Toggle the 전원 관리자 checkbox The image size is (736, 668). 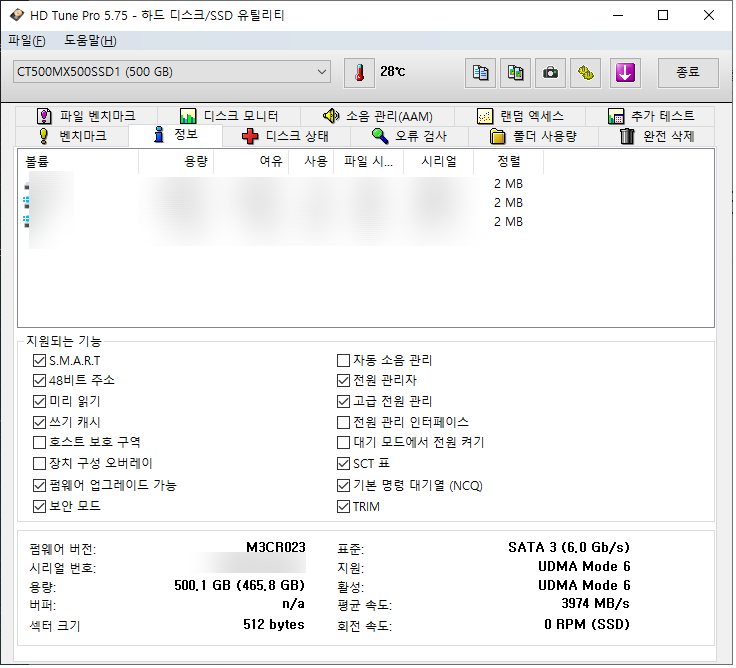tap(344, 380)
